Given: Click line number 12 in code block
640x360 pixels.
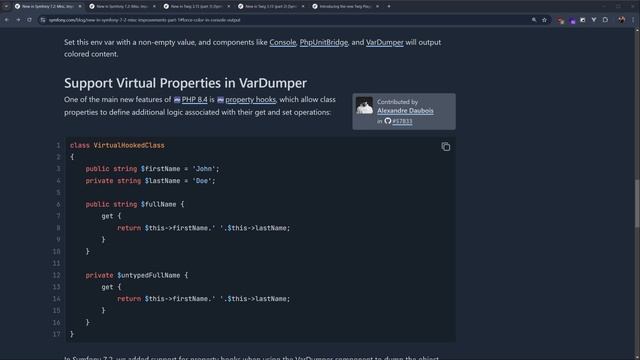Looking at the screenshot, I should pyautogui.click(x=56, y=275).
